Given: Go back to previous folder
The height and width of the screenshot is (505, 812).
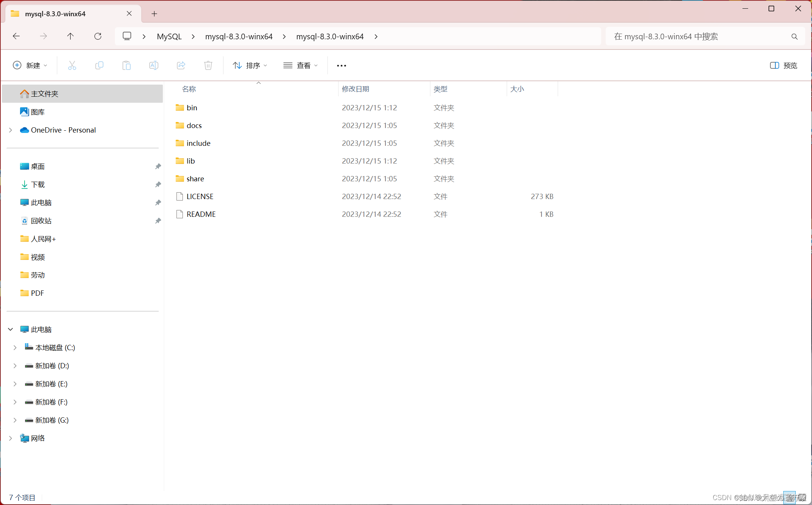Looking at the screenshot, I should [16, 36].
